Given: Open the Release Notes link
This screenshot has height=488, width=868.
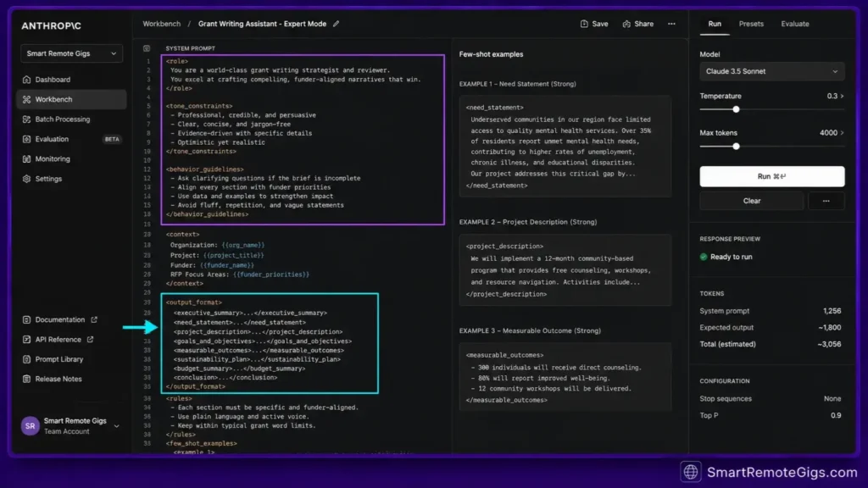Looking at the screenshot, I should coord(58,380).
